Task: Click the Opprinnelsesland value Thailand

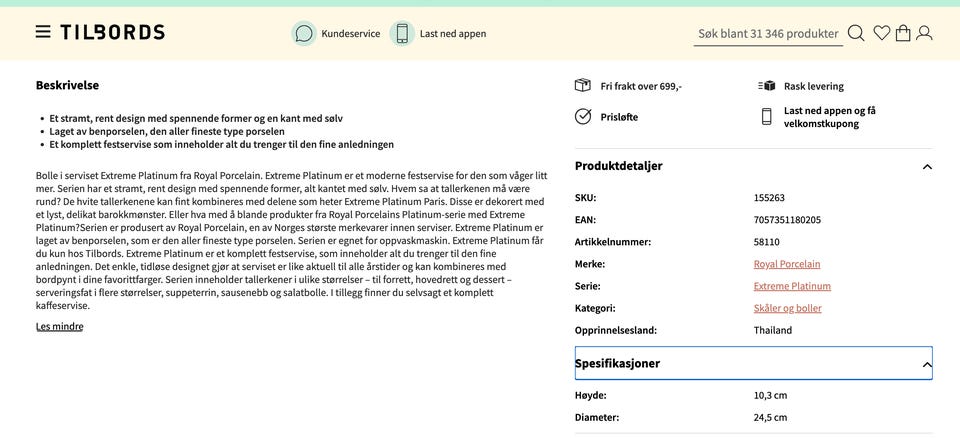Action: tap(773, 330)
